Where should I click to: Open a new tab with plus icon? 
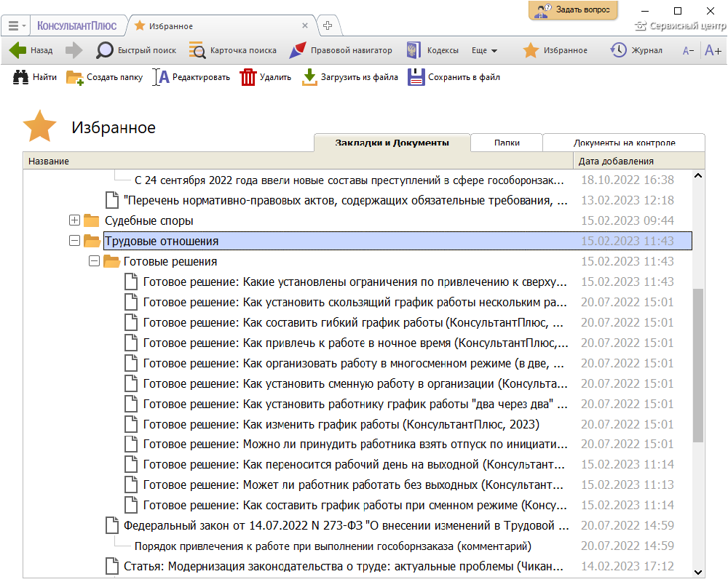point(328,25)
